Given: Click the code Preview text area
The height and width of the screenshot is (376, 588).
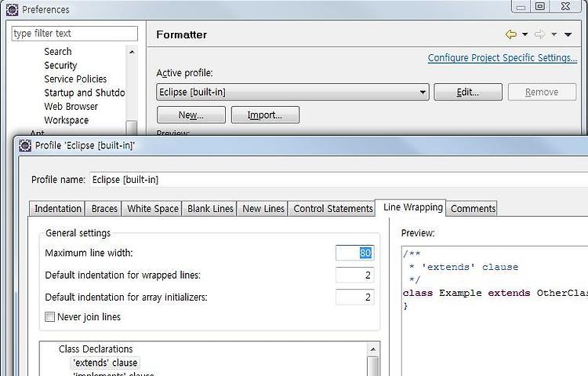Looking at the screenshot, I should pyautogui.click(x=495, y=311).
